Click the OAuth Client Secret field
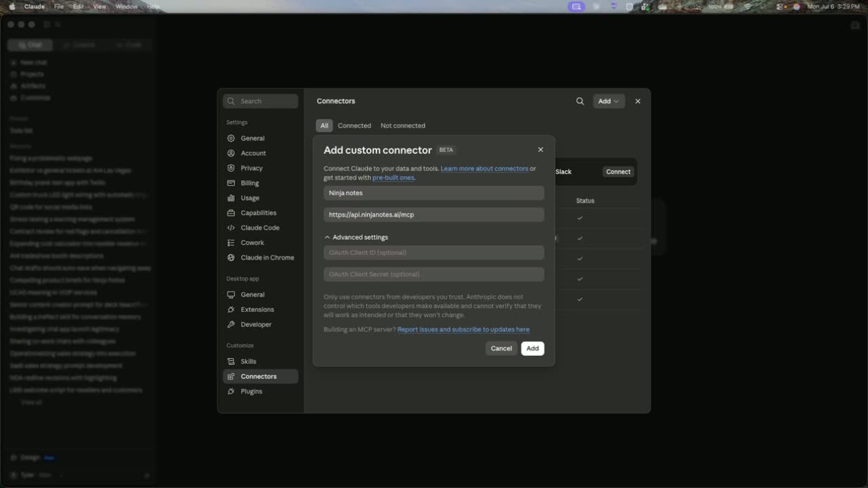868x488 pixels. pos(434,274)
